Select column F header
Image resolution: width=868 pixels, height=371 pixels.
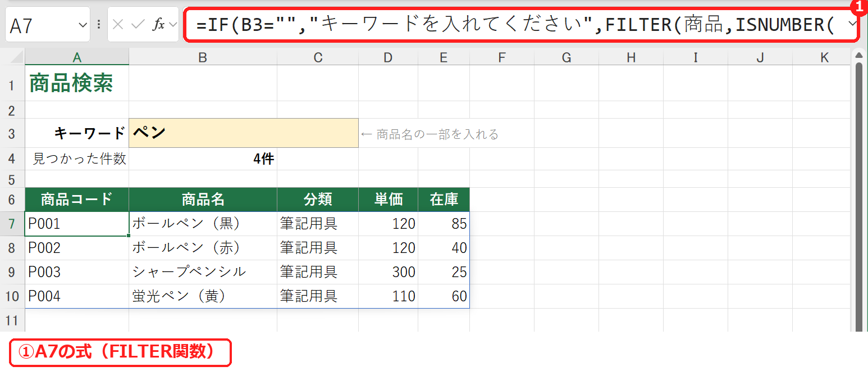click(x=502, y=57)
